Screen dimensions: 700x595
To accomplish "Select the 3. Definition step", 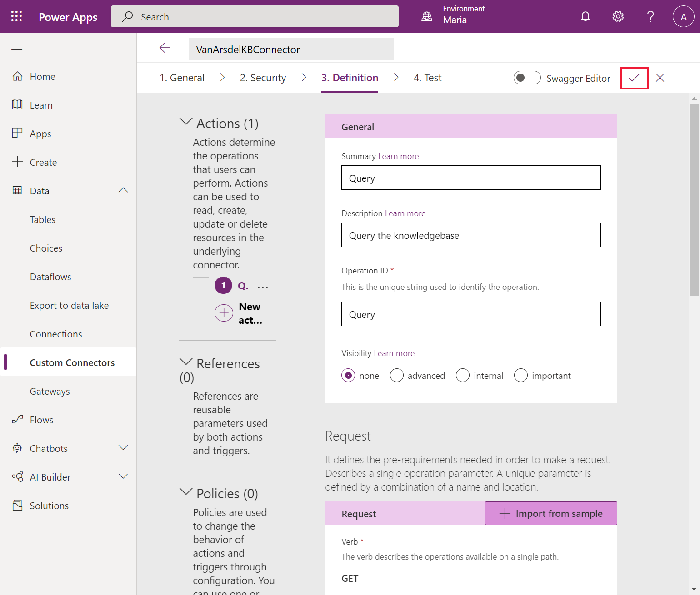I will [x=350, y=78].
